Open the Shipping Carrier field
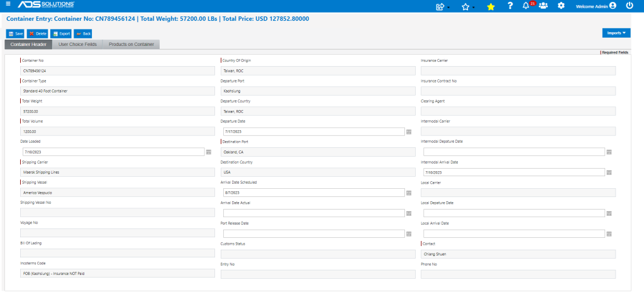The image size is (644, 292). tap(118, 172)
